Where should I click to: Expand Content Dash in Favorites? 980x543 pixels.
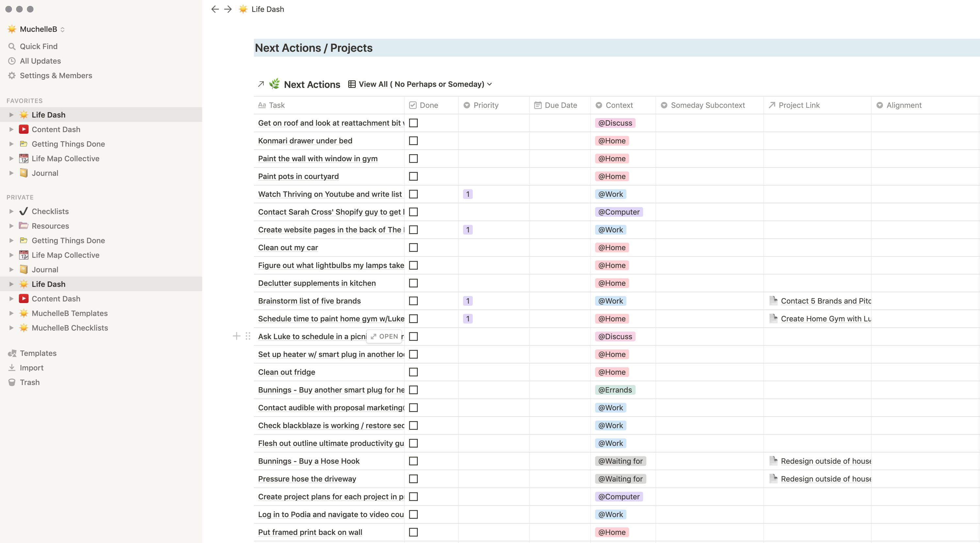click(11, 129)
